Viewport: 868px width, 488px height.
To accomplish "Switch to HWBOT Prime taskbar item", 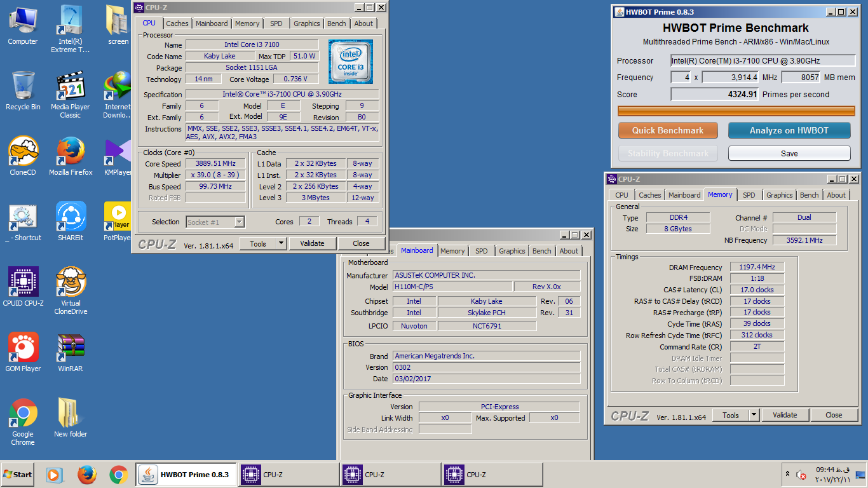I will 187,475.
